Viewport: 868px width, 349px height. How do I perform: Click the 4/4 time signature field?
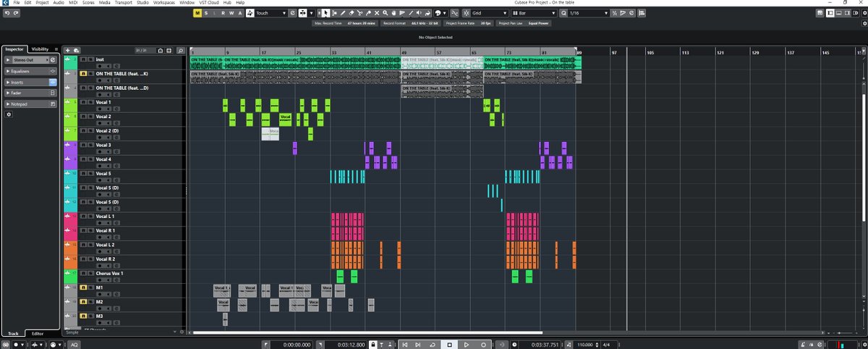(x=605, y=344)
